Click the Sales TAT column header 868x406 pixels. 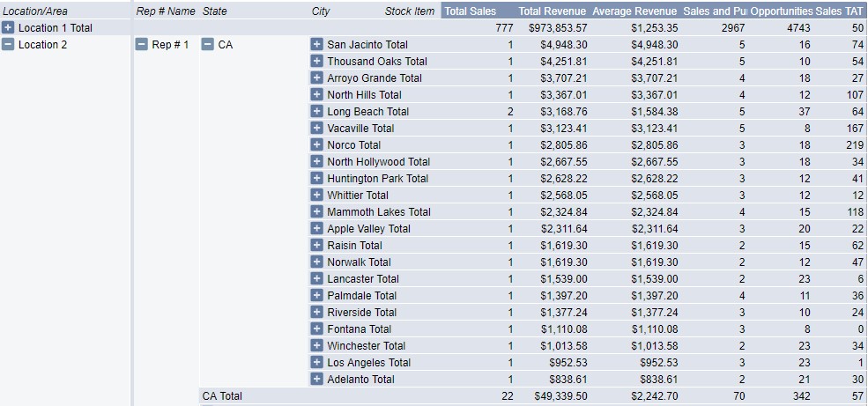coord(839,11)
